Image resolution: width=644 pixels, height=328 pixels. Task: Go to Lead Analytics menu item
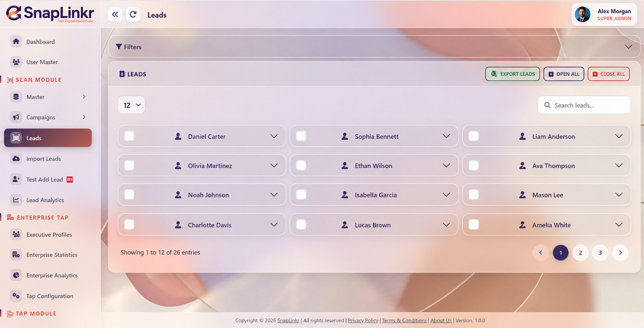(48, 200)
